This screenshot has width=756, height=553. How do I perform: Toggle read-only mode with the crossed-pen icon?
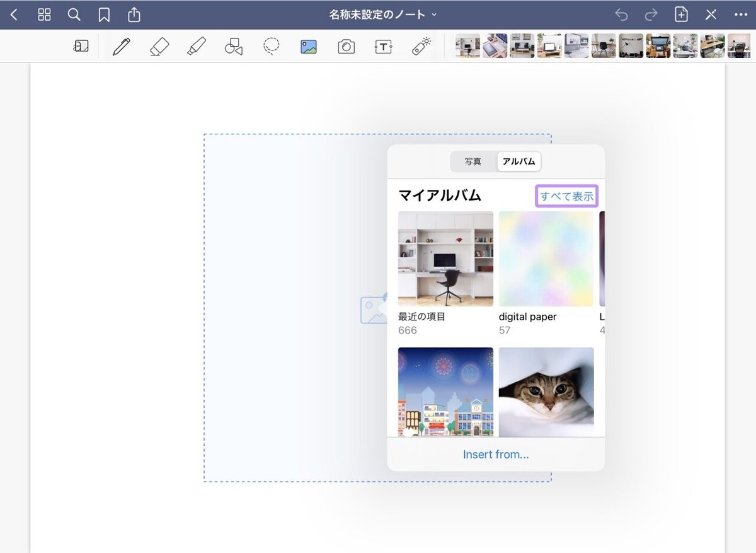711,15
